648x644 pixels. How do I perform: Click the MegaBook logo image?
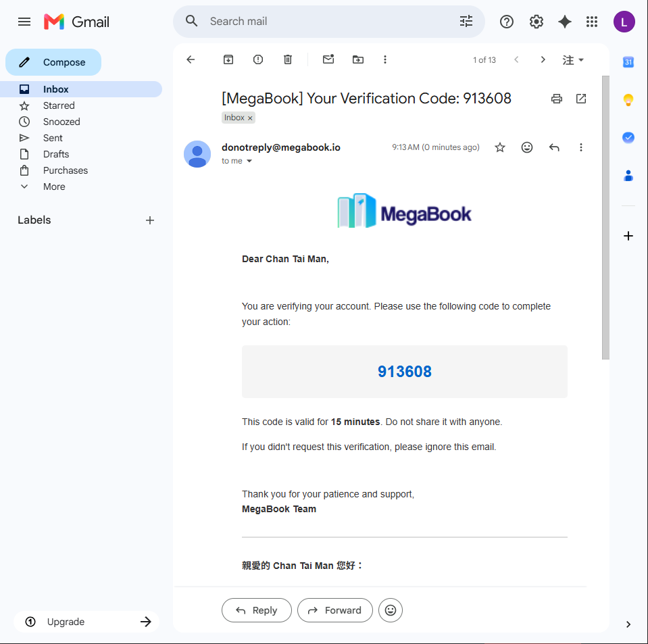pyautogui.click(x=404, y=211)
